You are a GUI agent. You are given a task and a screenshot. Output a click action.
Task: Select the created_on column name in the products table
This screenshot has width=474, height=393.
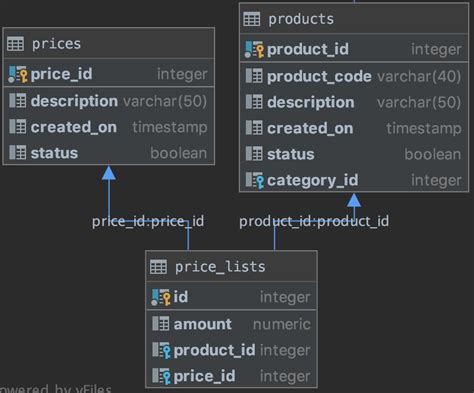310,128
